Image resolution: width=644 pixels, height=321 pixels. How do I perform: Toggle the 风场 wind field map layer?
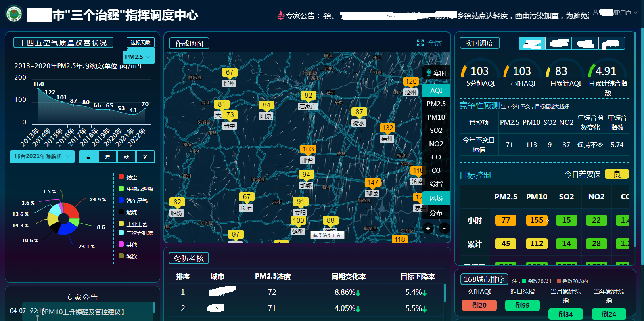436,198
